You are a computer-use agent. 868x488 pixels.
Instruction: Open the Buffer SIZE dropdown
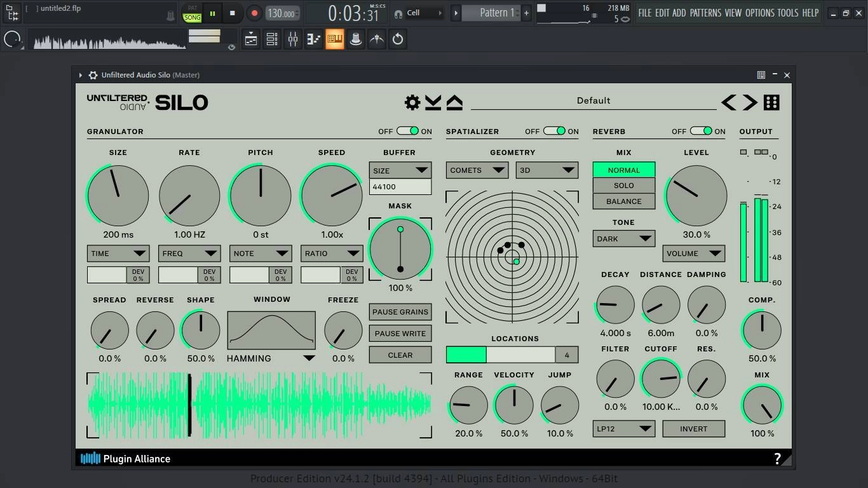pyautogui.click(x=400, y=170)
